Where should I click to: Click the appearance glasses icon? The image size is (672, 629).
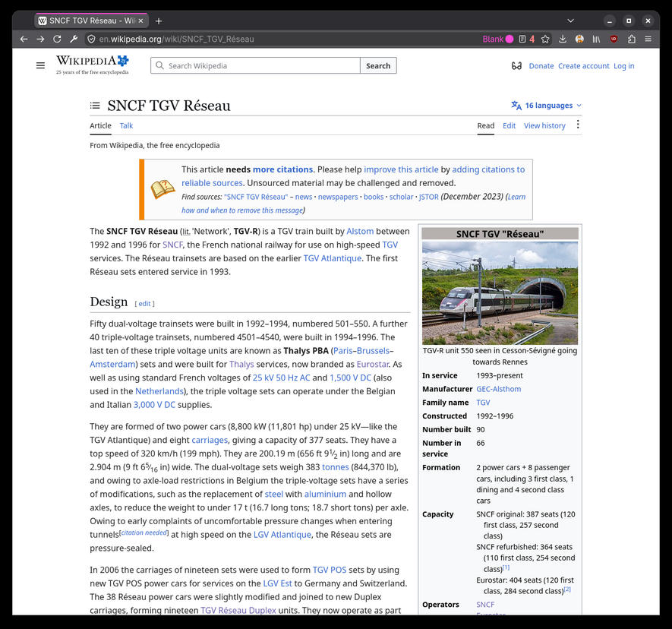tap(516, 65)
